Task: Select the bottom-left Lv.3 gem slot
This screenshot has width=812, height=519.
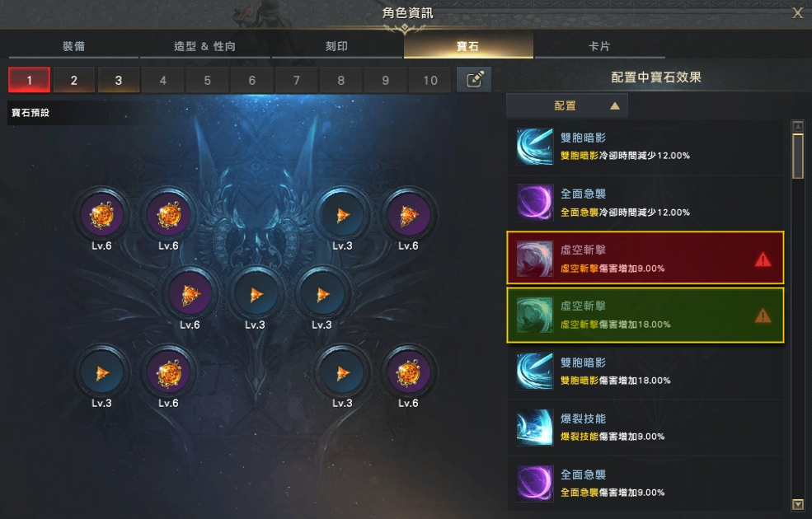Action: [101, 372]
